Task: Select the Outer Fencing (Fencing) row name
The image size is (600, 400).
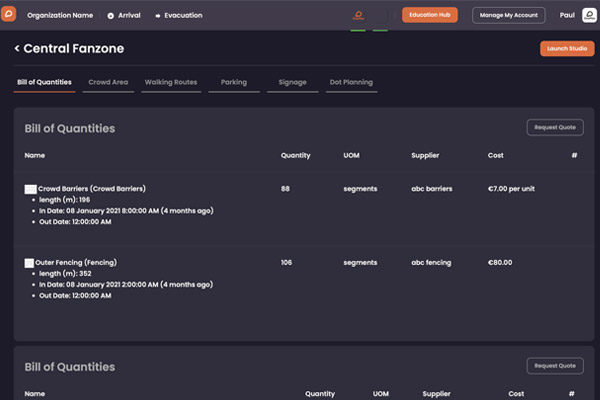Action: [76, 263]
